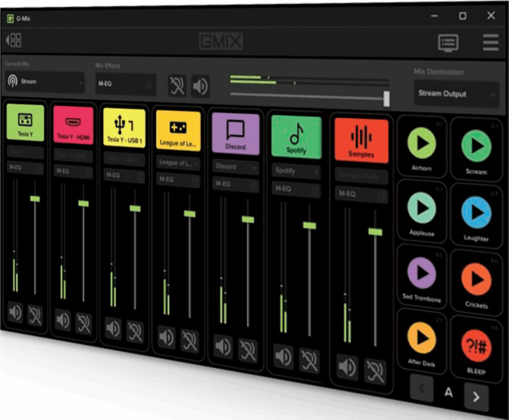The width and height of the screenshot is (509, 420).
Task: Expand the Mix Destination Stream Output dropdown
Action: tap(456, 94)
